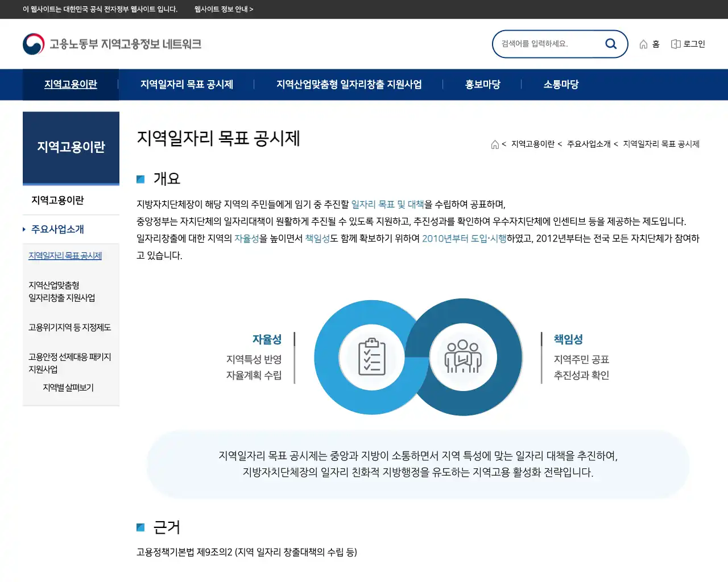Viewport: 728px width, 582px height.
Task: Click the 로그인 login icon
Action: click(688, 43)
